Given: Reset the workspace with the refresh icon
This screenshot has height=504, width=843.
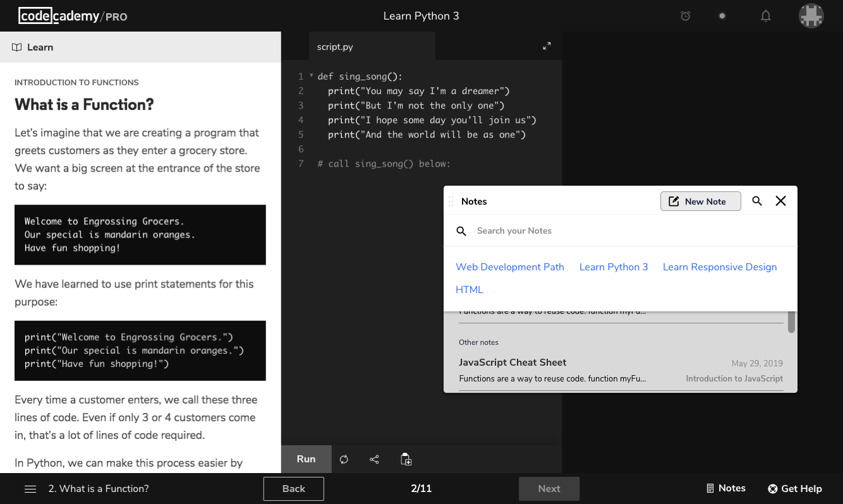Looking at the screenshot, I should tap(344, 459).
